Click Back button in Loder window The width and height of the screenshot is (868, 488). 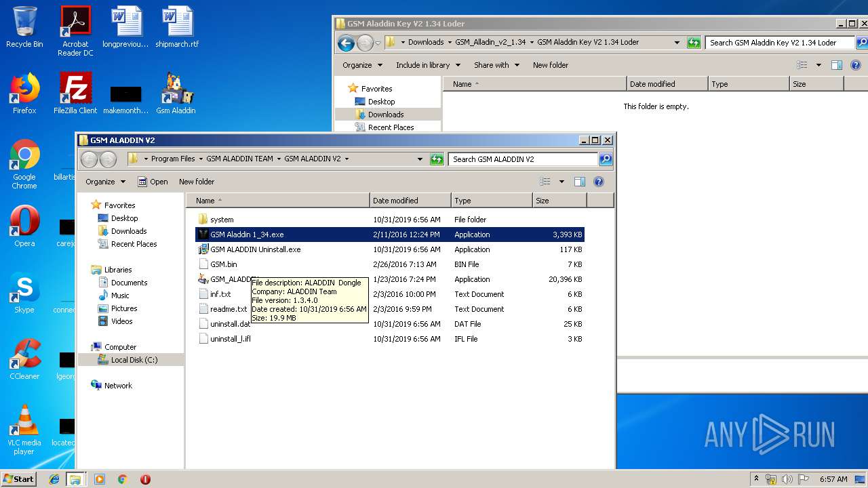click(x=346, y=43)
